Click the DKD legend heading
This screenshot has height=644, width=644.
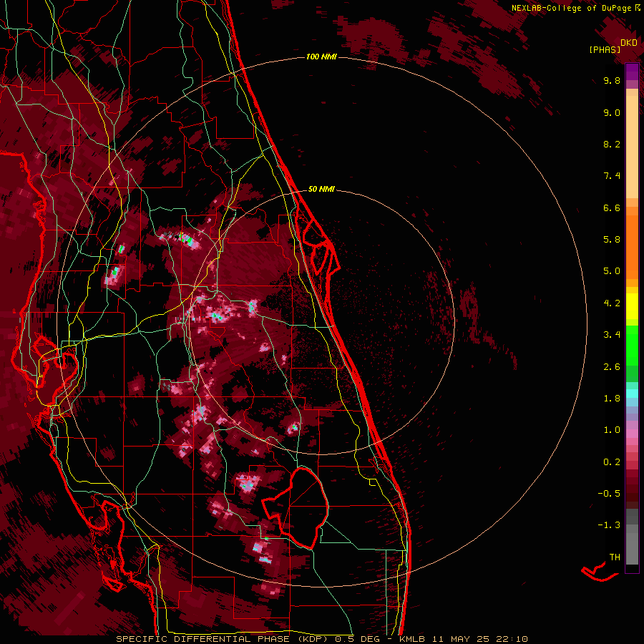pos(629,43)
